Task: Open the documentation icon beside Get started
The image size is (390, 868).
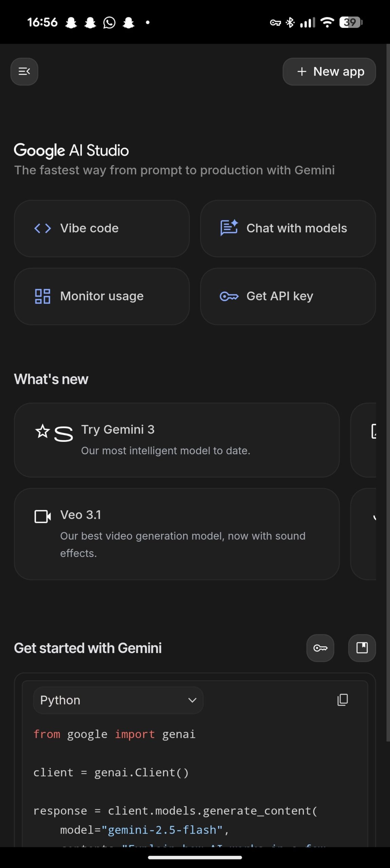Action: pos(362,648)
